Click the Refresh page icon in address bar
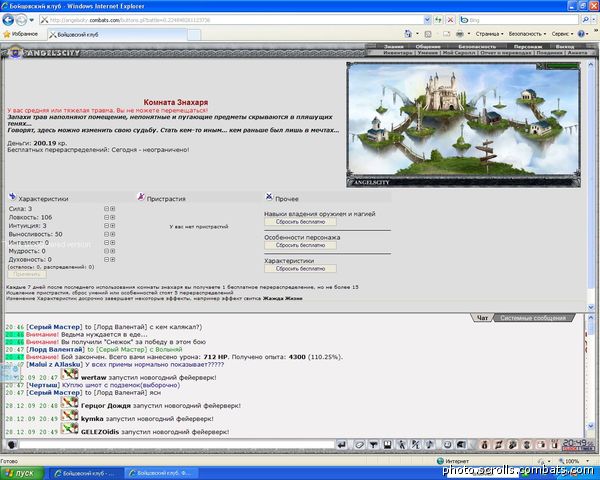 point(439,20)
